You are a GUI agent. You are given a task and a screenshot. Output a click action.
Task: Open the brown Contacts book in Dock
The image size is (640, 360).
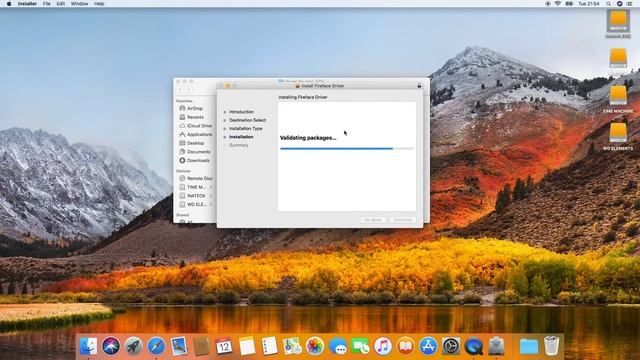[201, 346]
